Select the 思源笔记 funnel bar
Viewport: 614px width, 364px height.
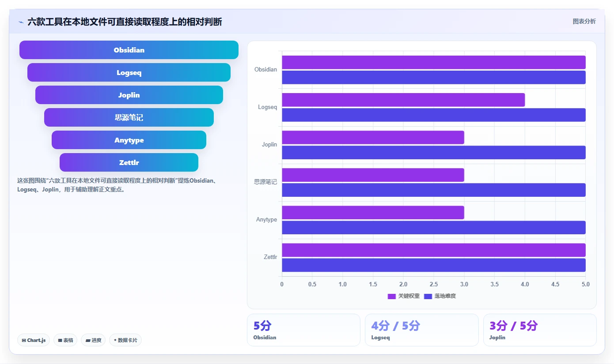point(129,117)
